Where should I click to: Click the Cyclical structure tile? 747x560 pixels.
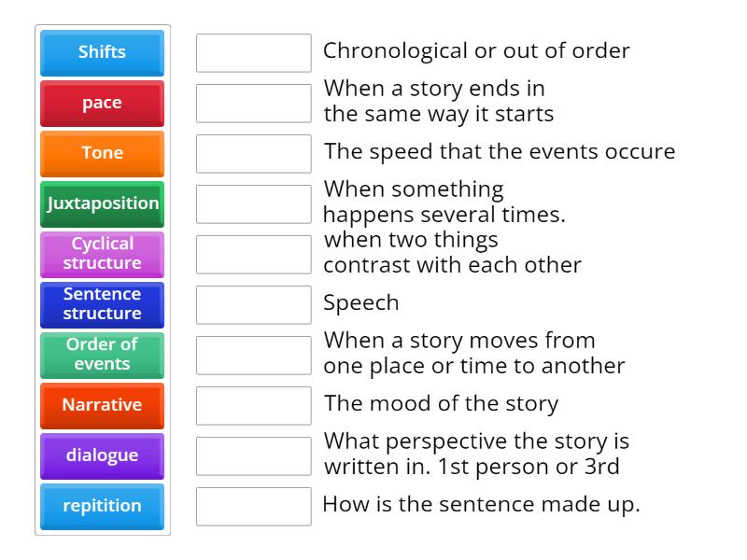point(102,254)
